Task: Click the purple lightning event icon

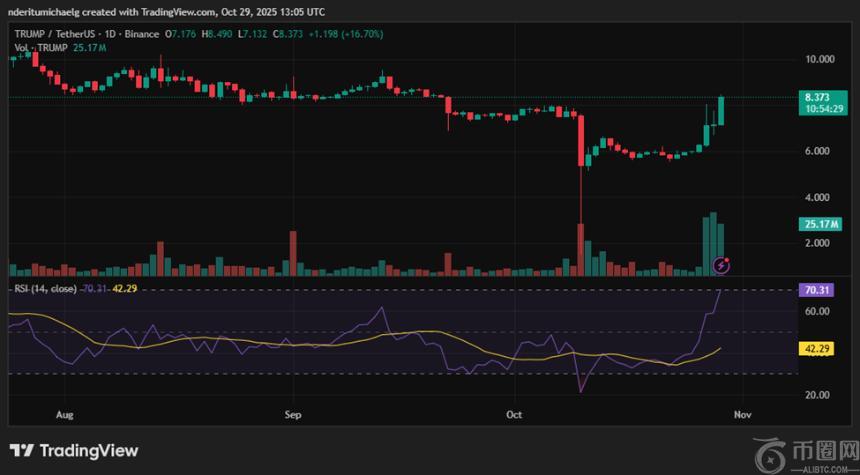Action: (x=721, y=265)
